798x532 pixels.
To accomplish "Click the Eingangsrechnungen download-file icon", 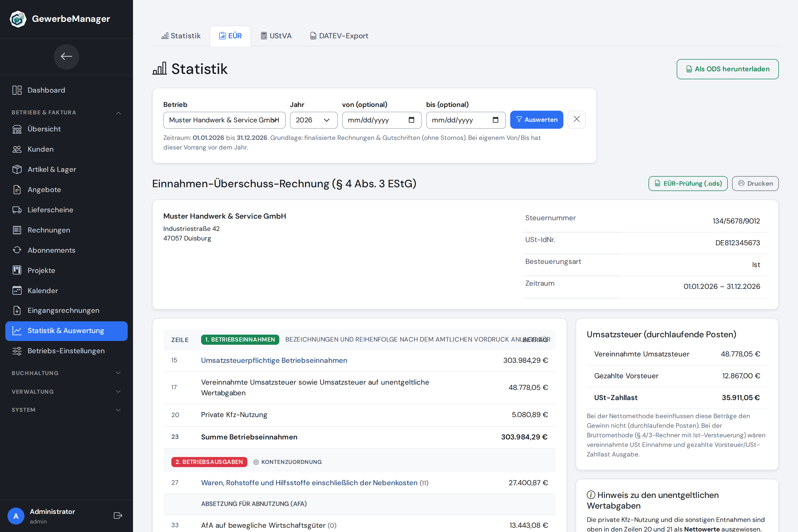I will click(17, 310).
